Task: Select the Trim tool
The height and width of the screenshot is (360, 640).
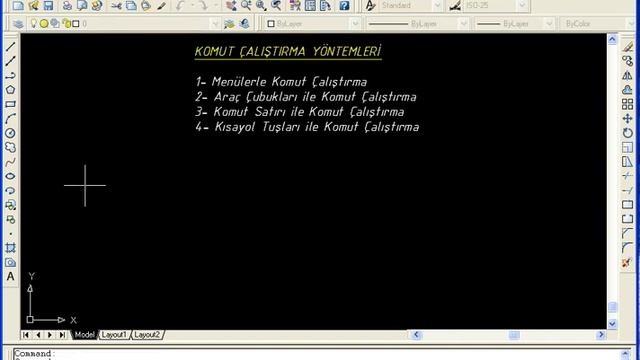Action: tap(627, 176)
